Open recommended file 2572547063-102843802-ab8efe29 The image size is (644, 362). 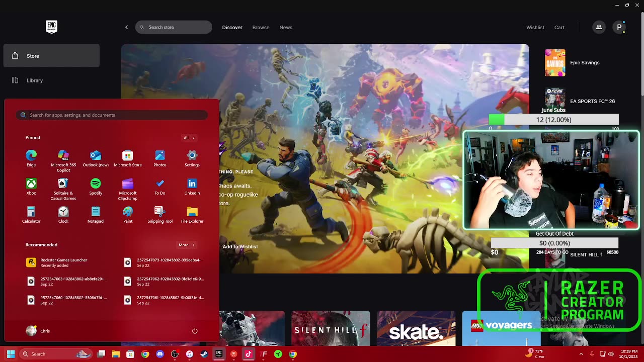[x=66, y=281]
